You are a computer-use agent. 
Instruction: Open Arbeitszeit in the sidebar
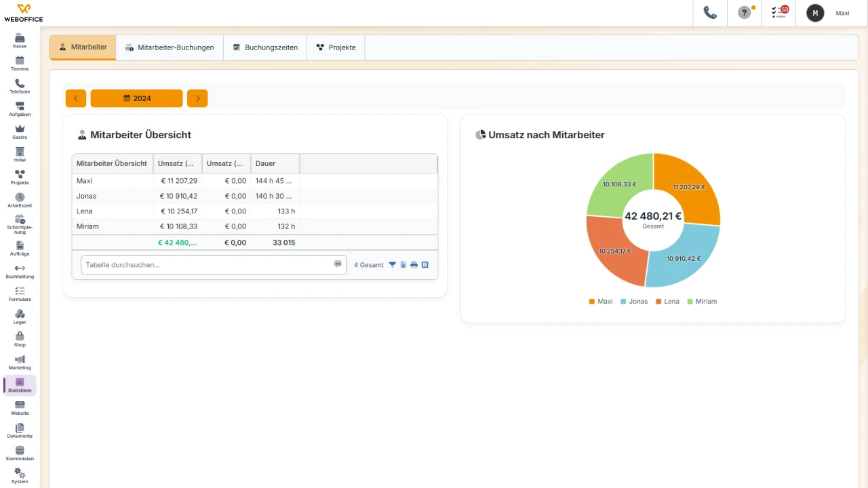pyautogui.click(x=20, y=200)
